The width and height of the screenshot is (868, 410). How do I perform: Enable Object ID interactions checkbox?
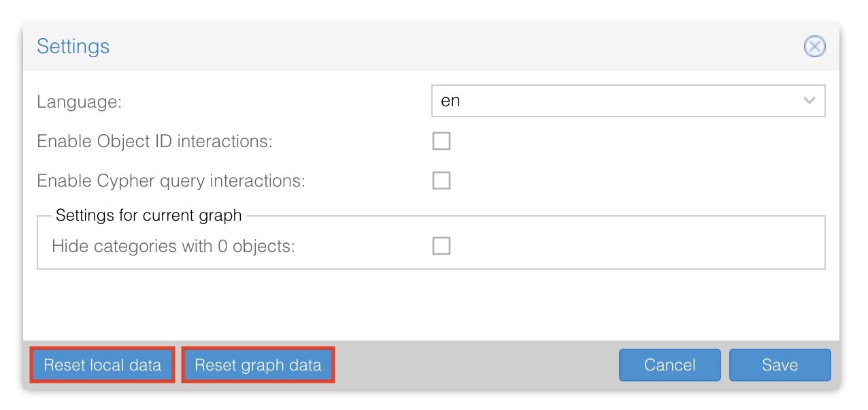point(441,141)
